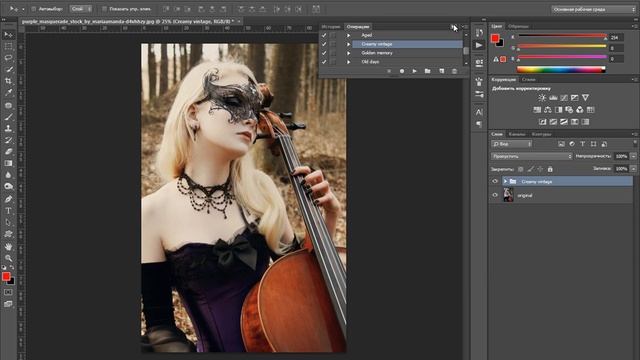Image resolution: width=640 pixels, height=360 pixels.
Task: Filter layers by type layers icon
Action: point(582,144)
